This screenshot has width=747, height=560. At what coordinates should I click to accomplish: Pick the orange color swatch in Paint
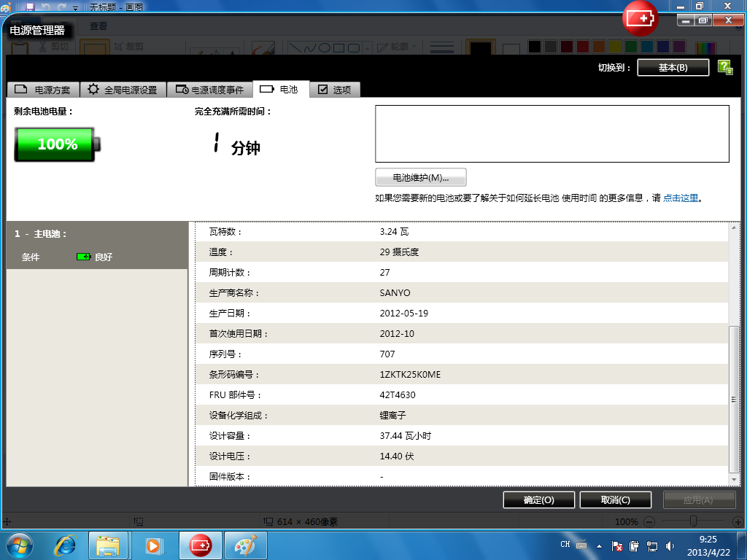599,47
